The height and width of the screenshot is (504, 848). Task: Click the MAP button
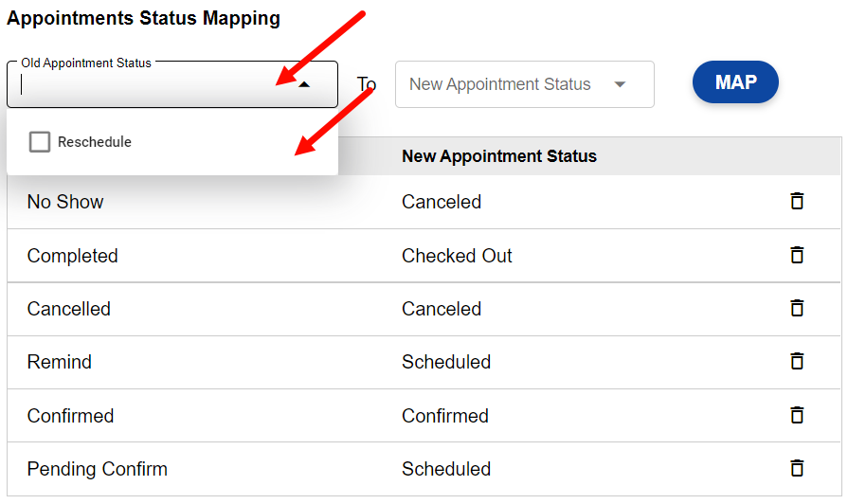(x=735, y=82)
